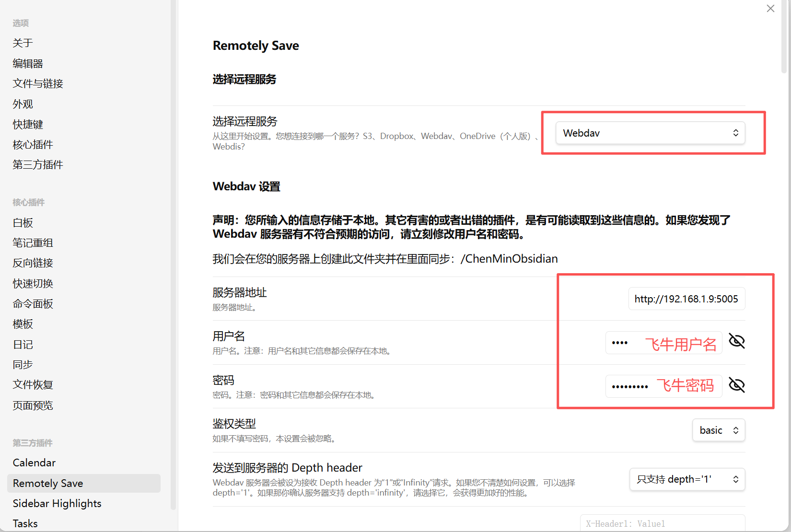Screen dimensions: 791x532
Task: Click the X-Header1 custom header field
Action: click(663, 523)
